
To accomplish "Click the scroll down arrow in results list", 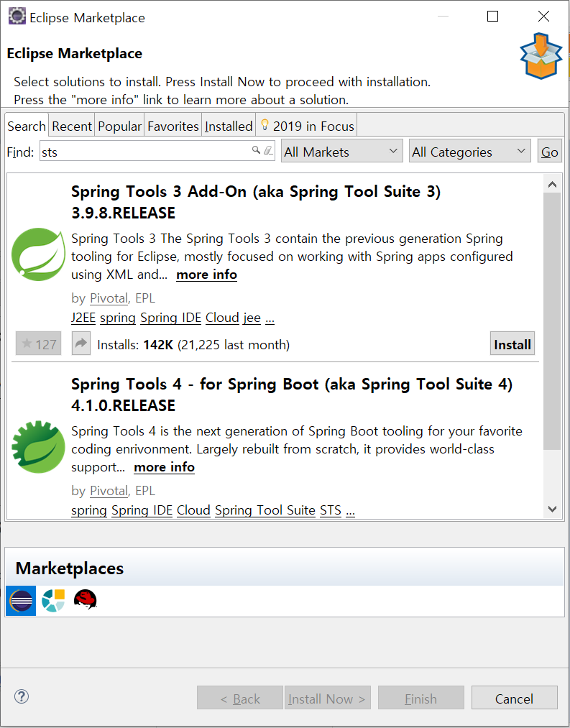I will 552,509.
